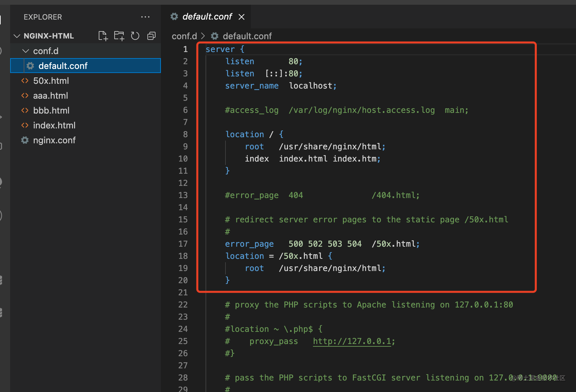Collapse the NGINX-HTML root folder
576x392 pixels.
[x=17, y=36]
